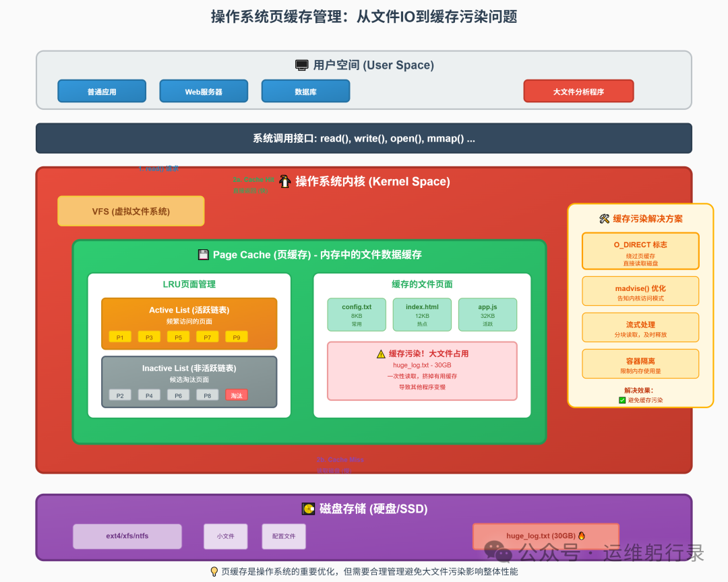
Task: Open the 系统调用接口 menu bar
Action: coord(364,138)
